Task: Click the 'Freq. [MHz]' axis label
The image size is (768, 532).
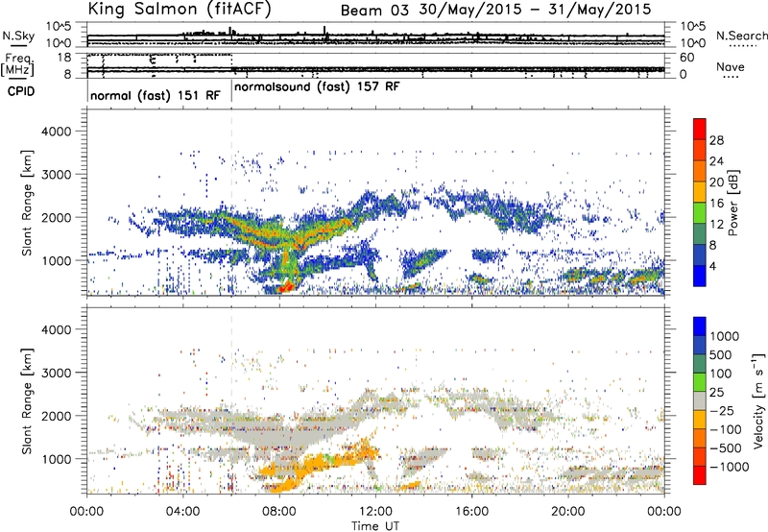Action: 17,65
